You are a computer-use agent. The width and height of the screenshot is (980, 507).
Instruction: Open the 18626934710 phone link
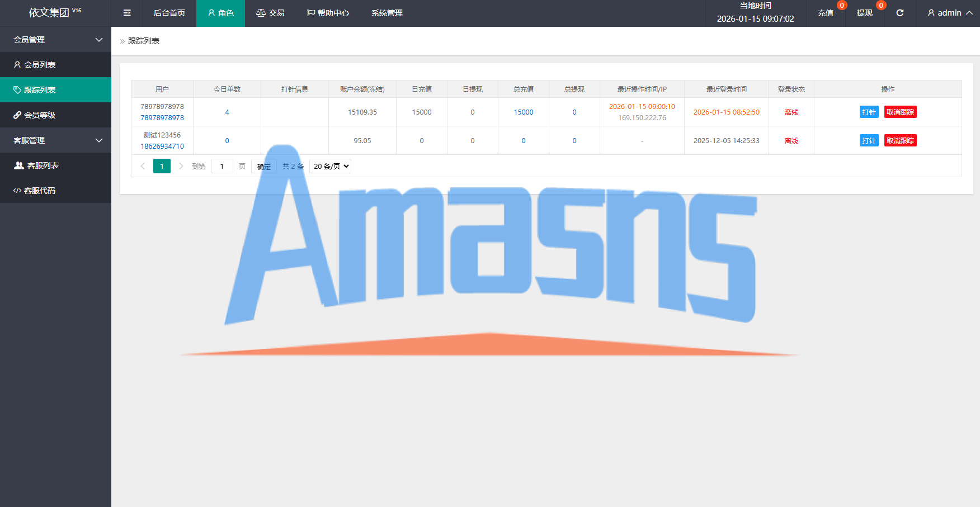(162, 146)
